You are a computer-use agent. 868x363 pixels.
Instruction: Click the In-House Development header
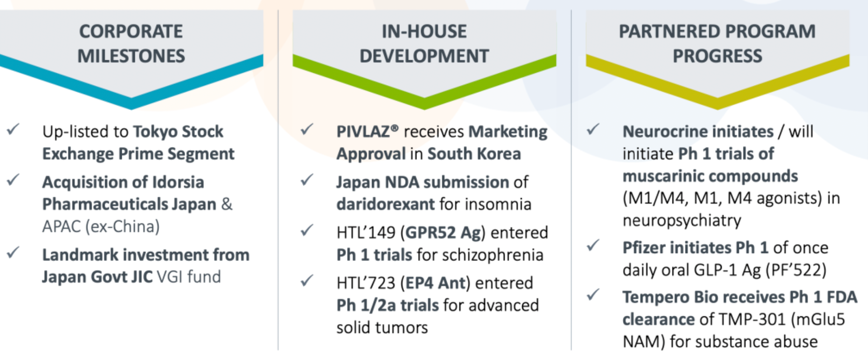[x=424, y=44]
